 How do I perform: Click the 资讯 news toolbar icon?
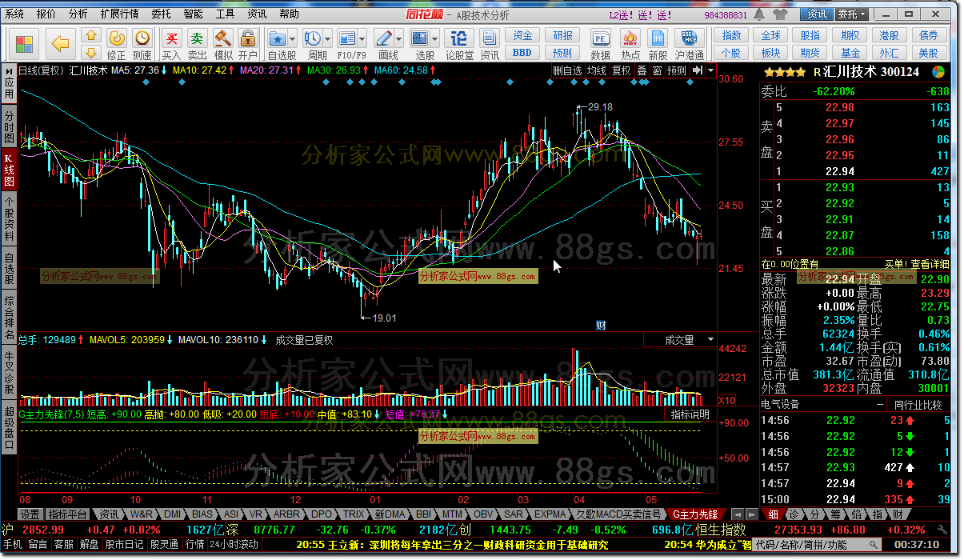coord(490,44)
